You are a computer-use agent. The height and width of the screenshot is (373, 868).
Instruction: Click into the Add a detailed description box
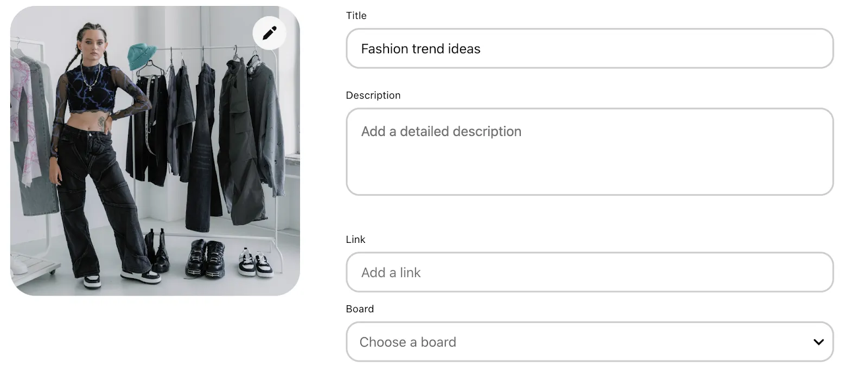(590, 152)
